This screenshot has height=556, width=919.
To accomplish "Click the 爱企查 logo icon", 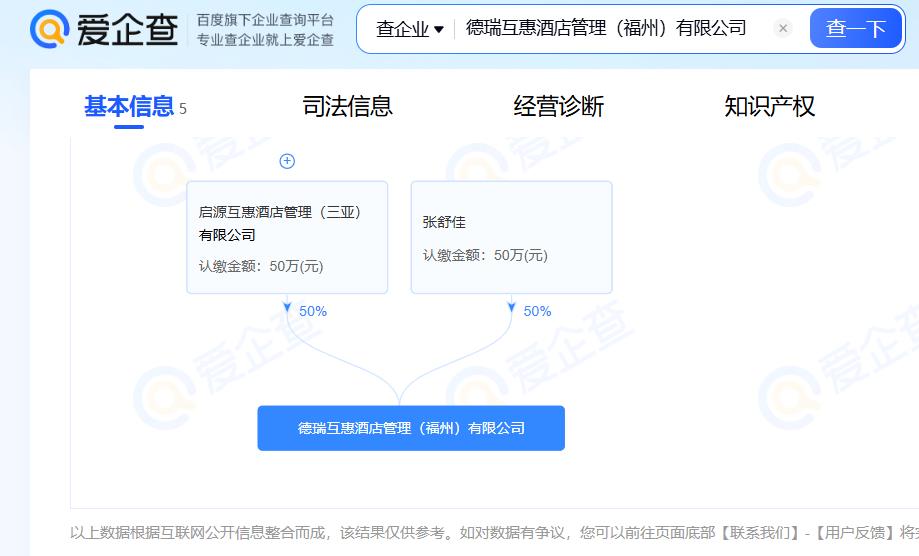I will click(49, 29).
